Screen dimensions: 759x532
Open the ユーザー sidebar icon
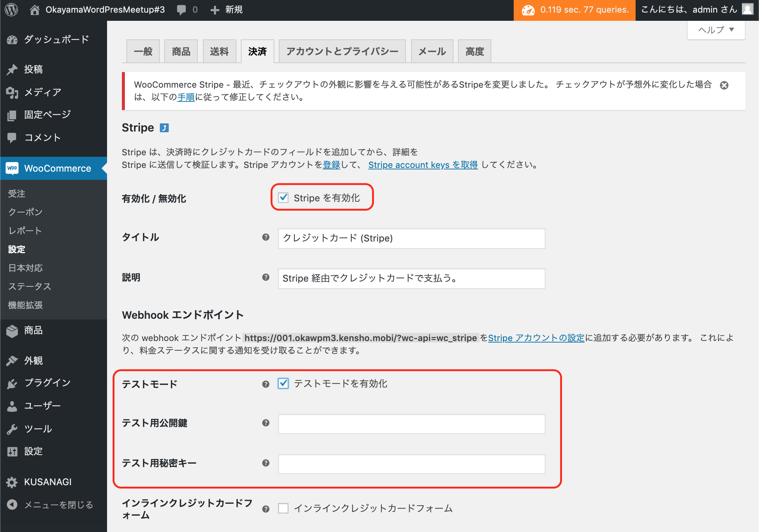pos(12,406)
